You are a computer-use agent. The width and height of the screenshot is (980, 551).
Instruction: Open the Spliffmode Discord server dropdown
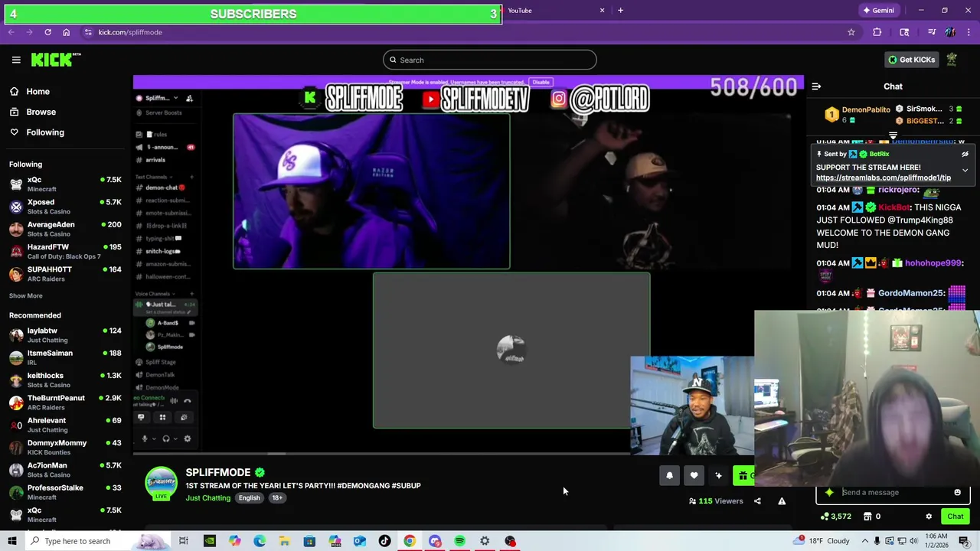(x=175, y=98)
